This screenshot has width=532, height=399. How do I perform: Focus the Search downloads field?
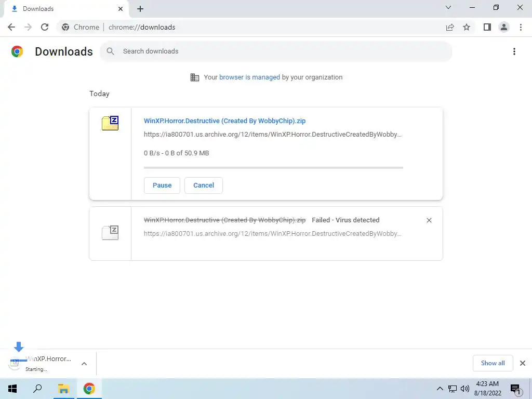click(276, 51)
